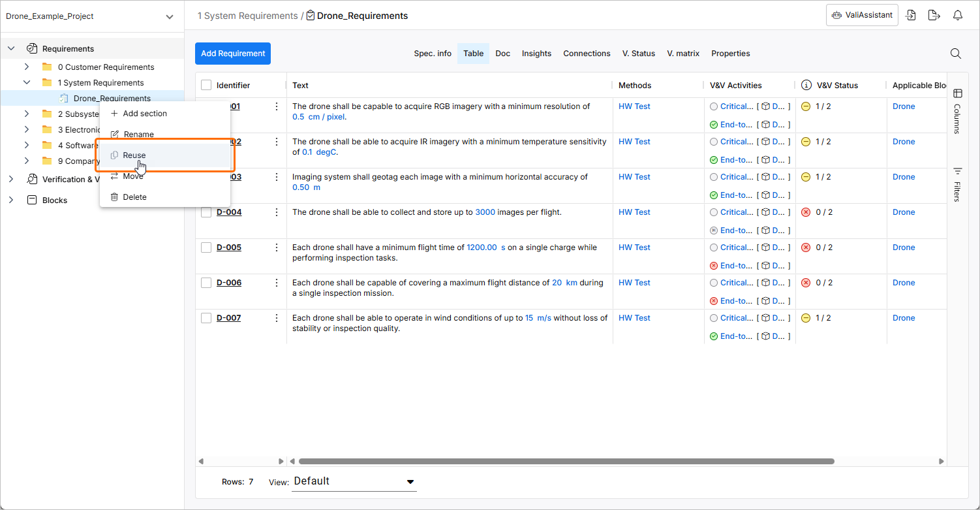Expand the 0 Customer Requirements folder
This screenshot has width=980, height=510.
pyautogui.click(x=27, y=67)
